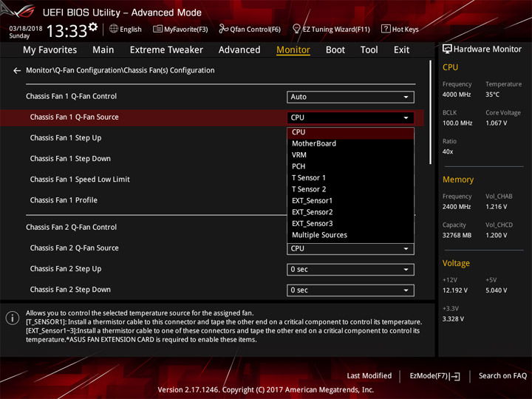532x399 pixels.
Task: Open the Extreme Tweaker tab
Action: pyautogui.click(x=166, y=50)
